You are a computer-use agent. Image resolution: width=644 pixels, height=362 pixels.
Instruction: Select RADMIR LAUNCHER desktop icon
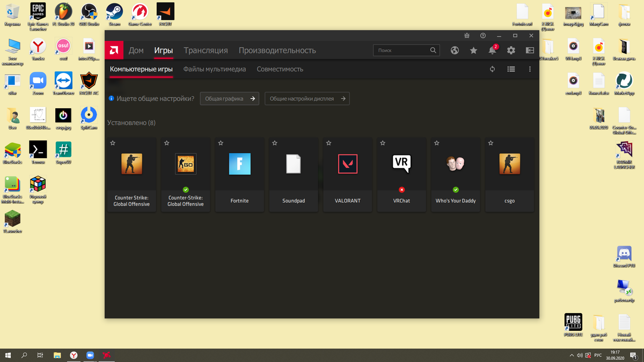pos(624,156)
